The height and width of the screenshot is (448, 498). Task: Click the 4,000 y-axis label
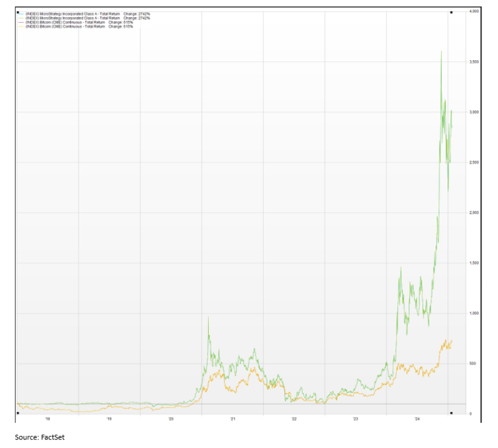click(x=474, y=11)
